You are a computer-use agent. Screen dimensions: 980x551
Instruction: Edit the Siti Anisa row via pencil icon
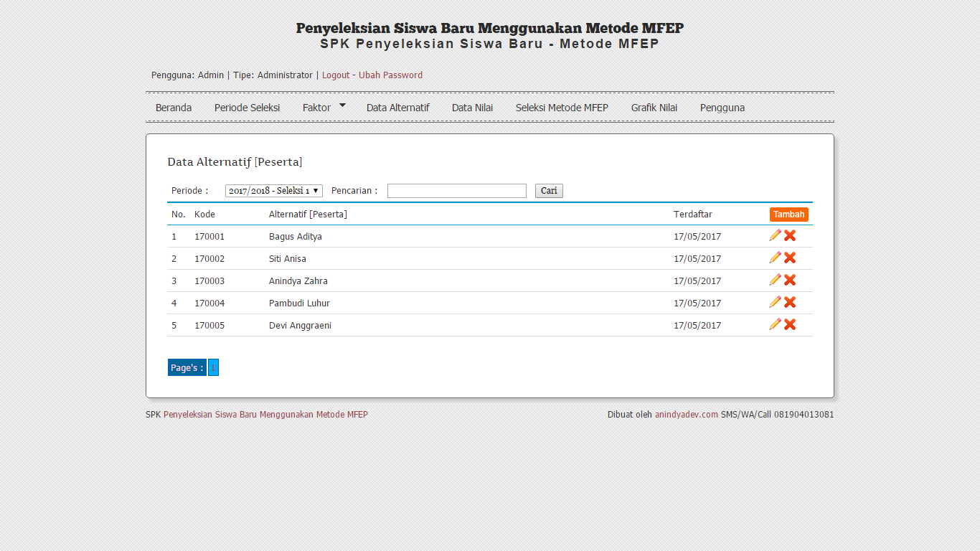(775, 258)
